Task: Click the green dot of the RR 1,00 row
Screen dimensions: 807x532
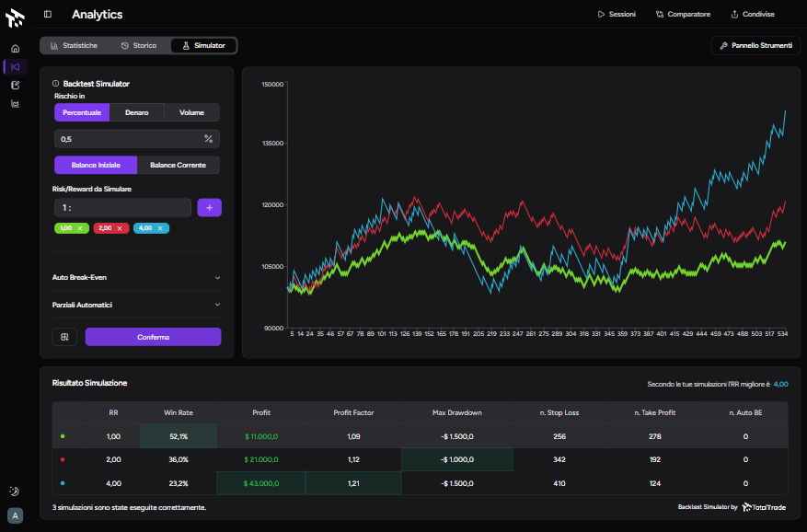Action: tap(63, 436)
